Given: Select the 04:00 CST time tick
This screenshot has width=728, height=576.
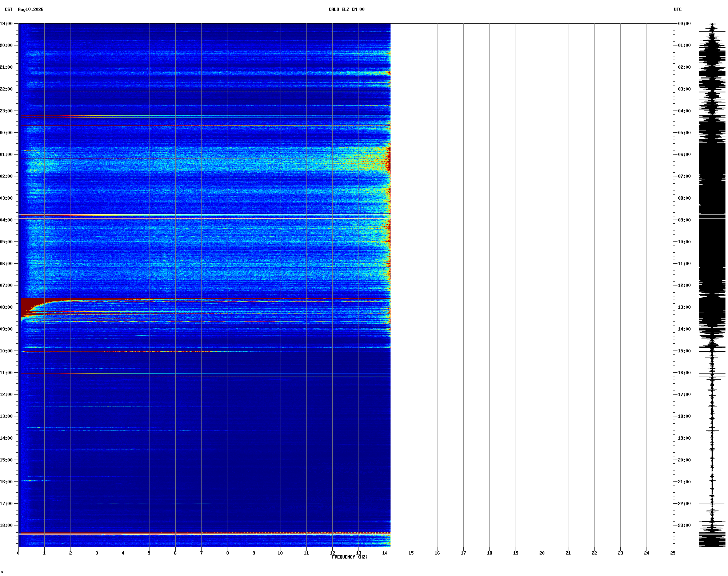Looking at the screenshot, I should point(7,220).
